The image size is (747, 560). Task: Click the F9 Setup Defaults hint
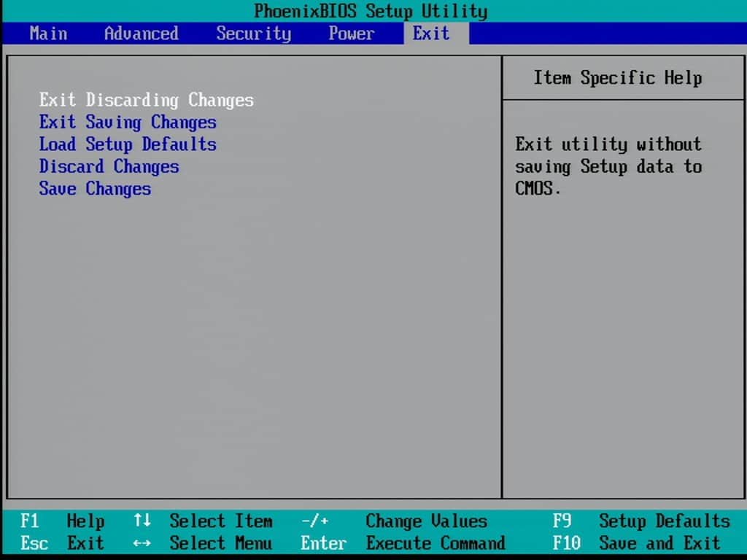641,521
